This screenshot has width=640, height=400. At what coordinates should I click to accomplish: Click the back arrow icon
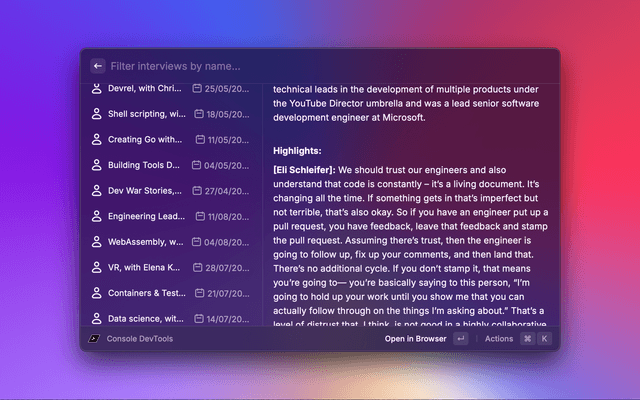click(x=98, y=66)
